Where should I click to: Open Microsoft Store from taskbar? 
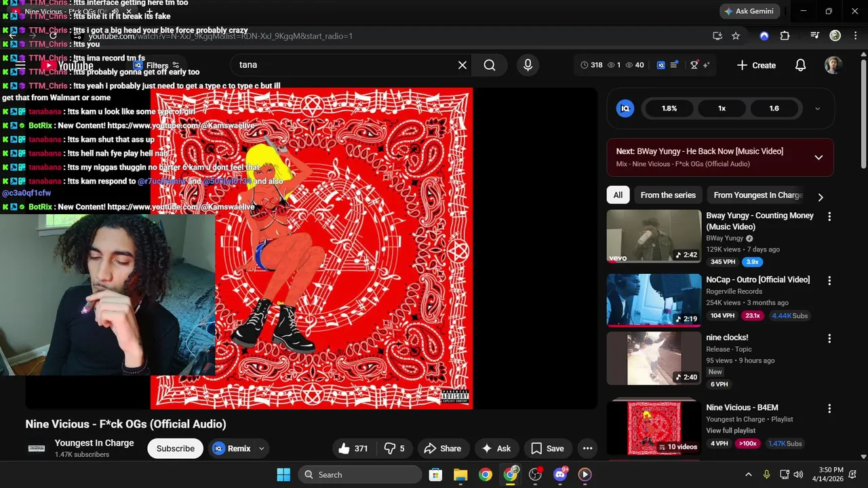(435, 474)
